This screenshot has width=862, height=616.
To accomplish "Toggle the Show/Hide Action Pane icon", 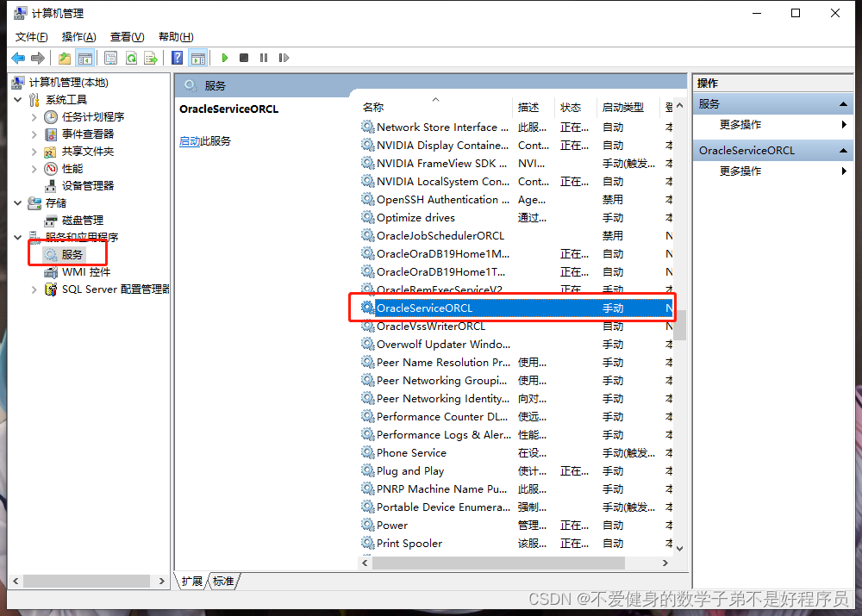I will coord(198,58).
